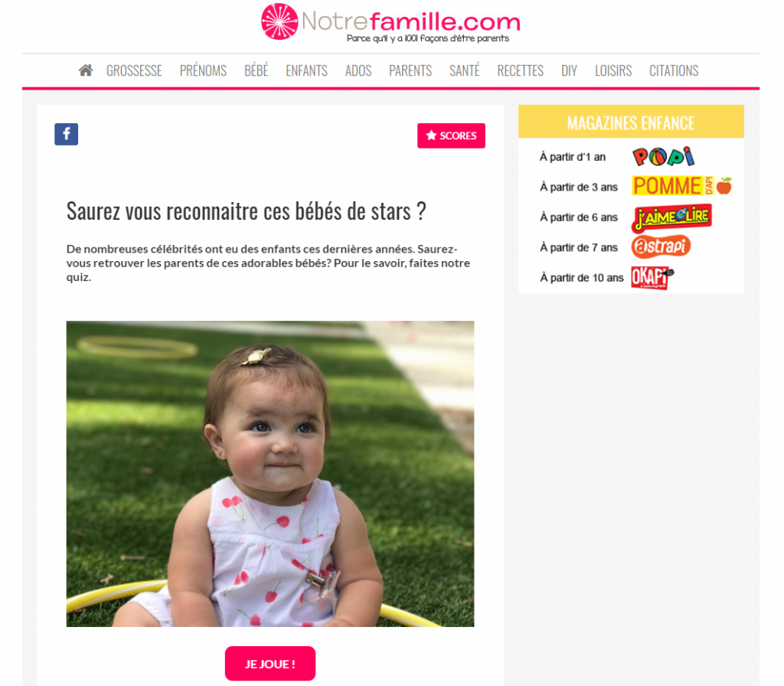Open the Recettes menu item

click(520, 70)
